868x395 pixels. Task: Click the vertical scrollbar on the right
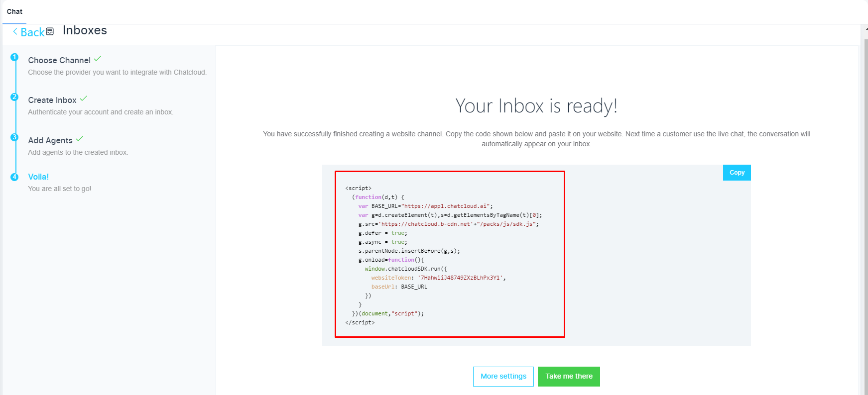(x=866, y=199)
